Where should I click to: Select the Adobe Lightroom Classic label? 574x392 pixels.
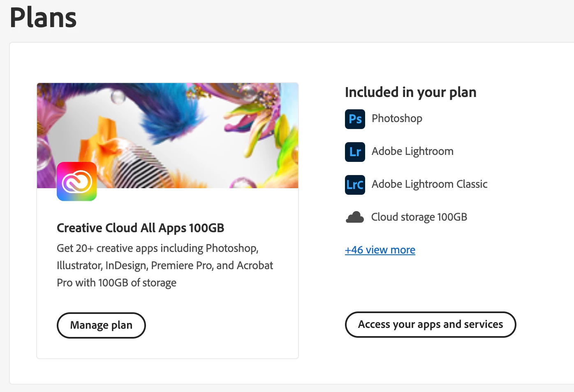tap(429, 184)
